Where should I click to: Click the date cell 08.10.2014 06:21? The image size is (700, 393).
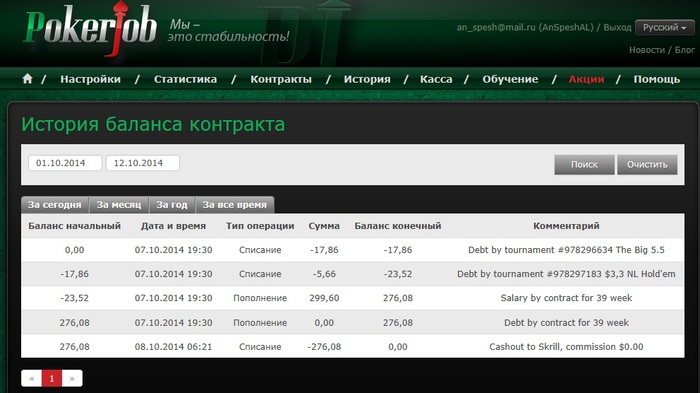pyautogui.click(x=174, y=347)
